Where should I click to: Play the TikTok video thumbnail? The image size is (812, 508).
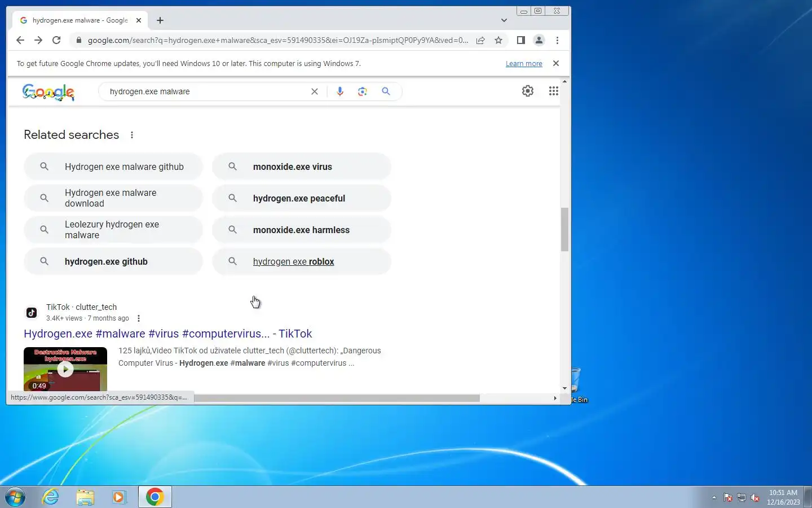(x=65, y=369)
